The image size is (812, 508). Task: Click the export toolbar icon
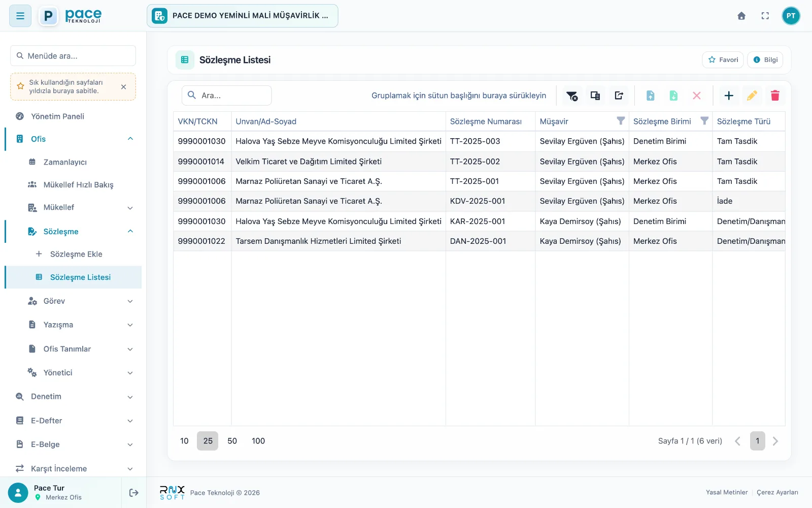[619, 96]
